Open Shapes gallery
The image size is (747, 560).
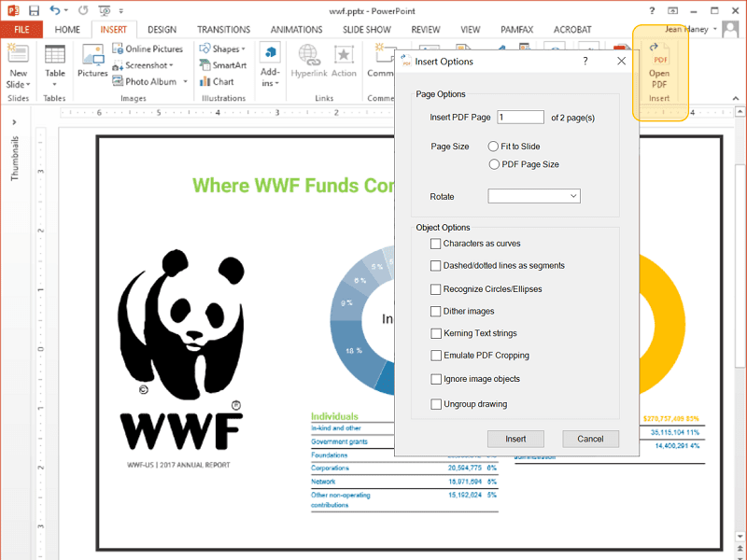tap(222, 49)
